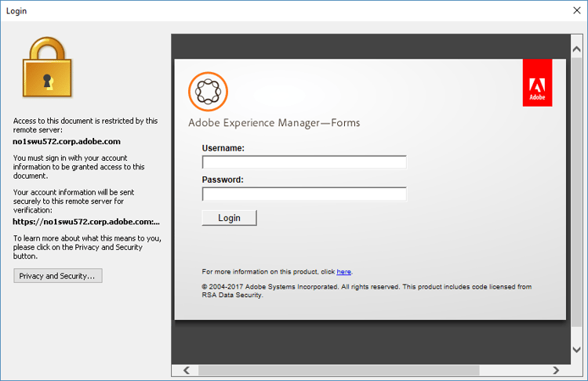Screen dimensions: 588x381
Task: Click the 'Password:' label
Action: coord(223,180)
